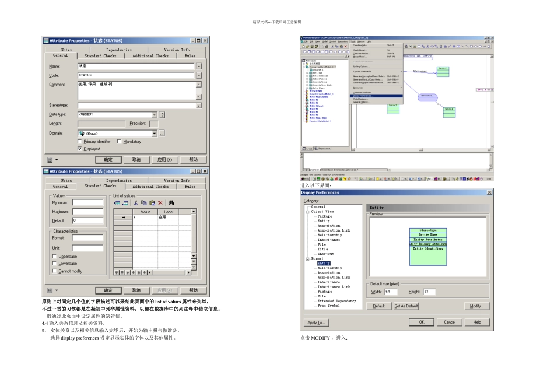Click the Default button beside Set As Default
The image size is (554, 392).
click(378, 306)
